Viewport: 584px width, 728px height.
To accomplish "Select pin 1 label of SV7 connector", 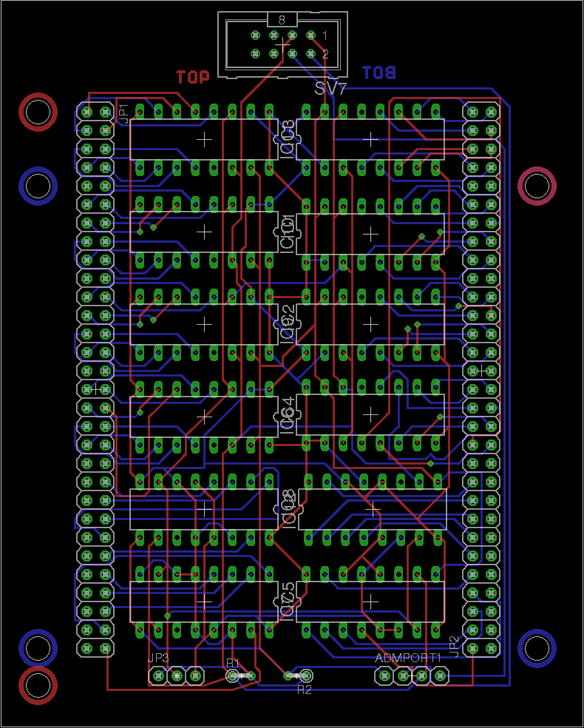I will (325, 36).
